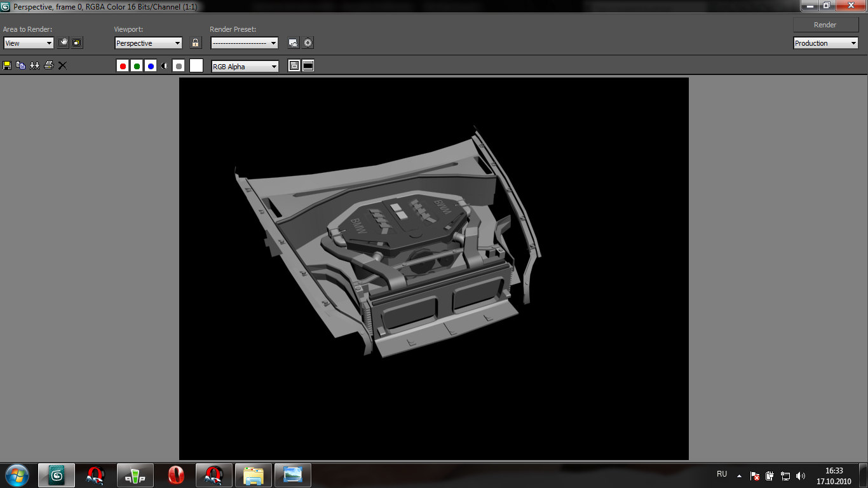
Task: Open the Production render mode dropdown
Action: click(825, 43)
